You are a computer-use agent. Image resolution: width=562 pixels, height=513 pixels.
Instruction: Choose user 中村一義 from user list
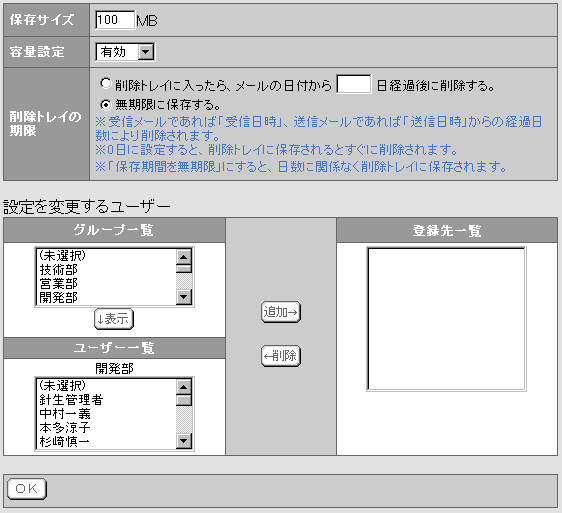[106, 414]
